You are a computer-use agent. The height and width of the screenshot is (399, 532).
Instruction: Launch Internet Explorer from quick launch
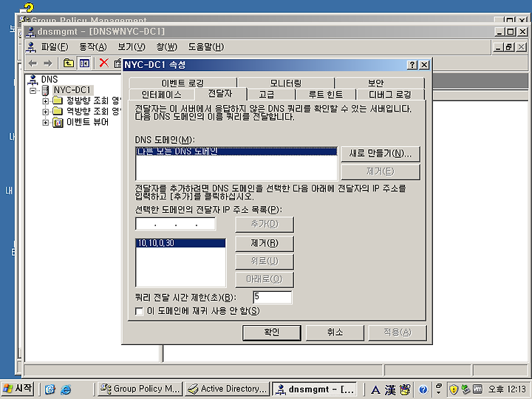(66, 389)
